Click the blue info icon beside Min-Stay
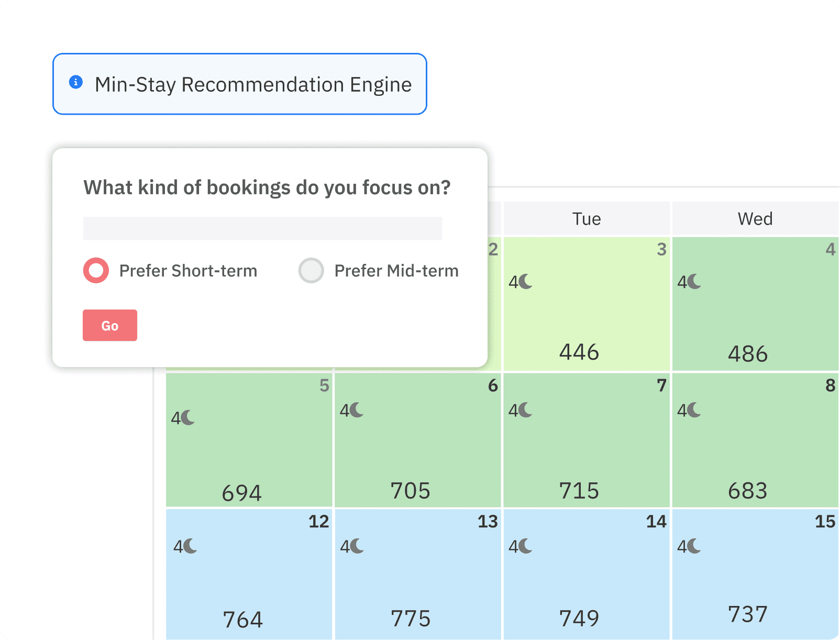Image resolution: width=840 pixels, height=640 pixels. coord(76,82)
